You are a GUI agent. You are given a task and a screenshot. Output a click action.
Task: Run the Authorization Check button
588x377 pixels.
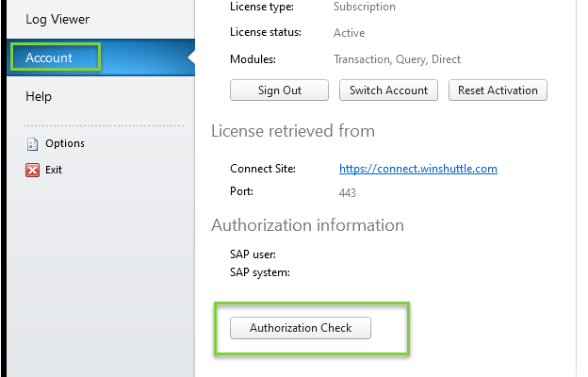[x=301, y=328]
